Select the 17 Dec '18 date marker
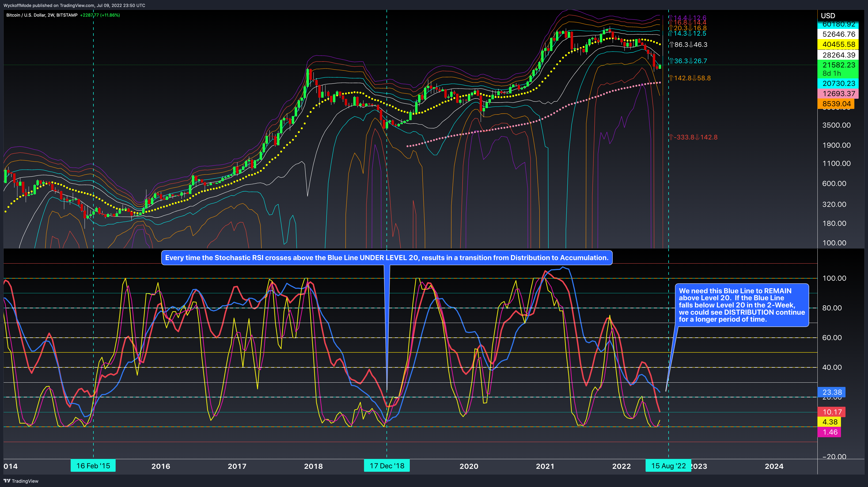The width and height of the screenshot is (868, 487). [x=387, y=466]
